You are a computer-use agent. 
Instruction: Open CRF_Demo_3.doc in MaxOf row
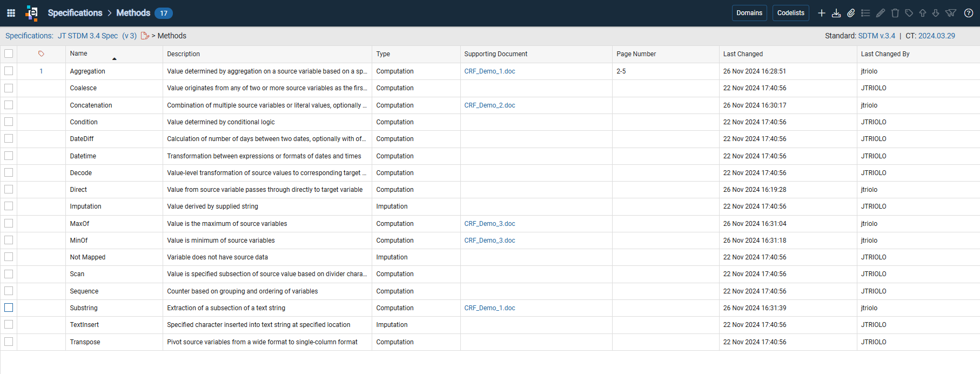(x=489, y=224)
